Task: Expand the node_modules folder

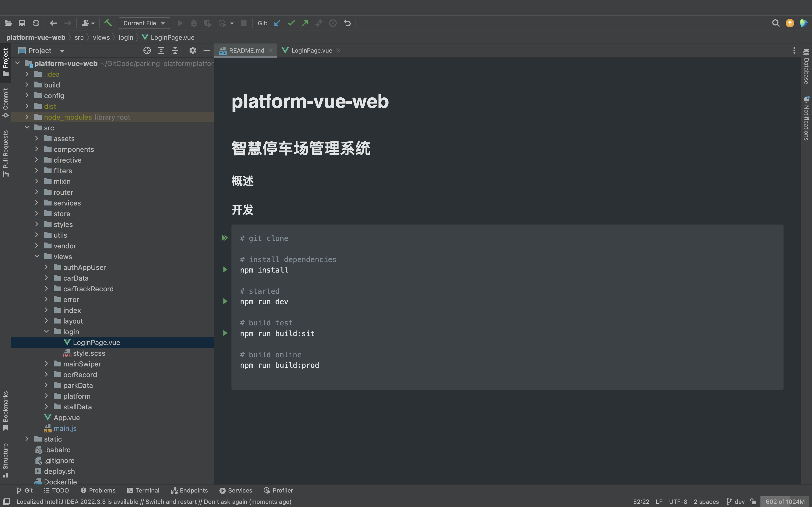Action: [x=27, y=117]
